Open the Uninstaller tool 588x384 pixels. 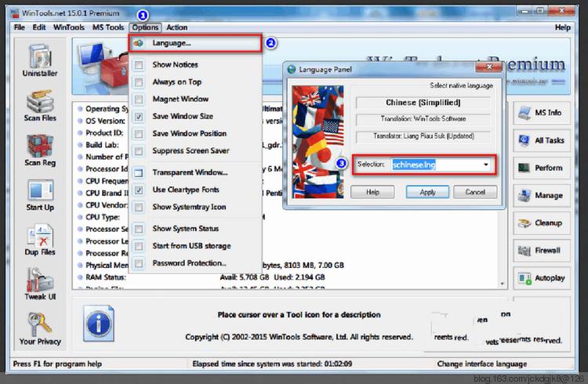tap(40, 60)
